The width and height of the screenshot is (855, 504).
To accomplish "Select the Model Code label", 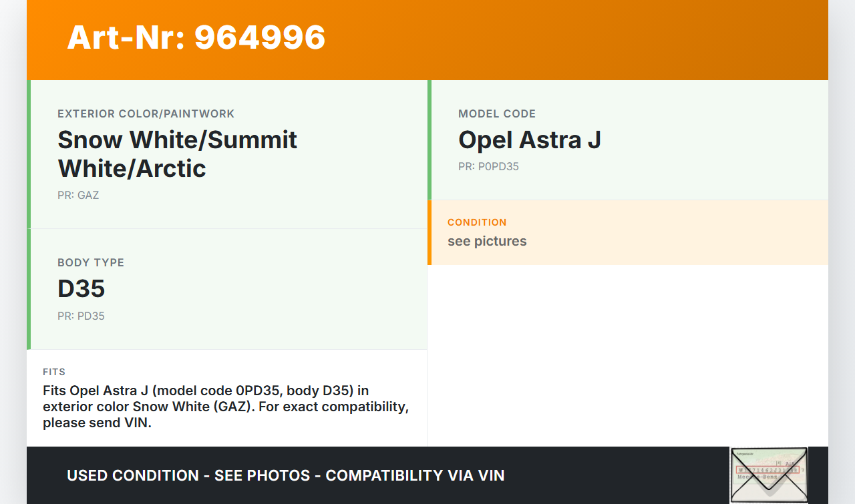I will click(x=497, y=114).
